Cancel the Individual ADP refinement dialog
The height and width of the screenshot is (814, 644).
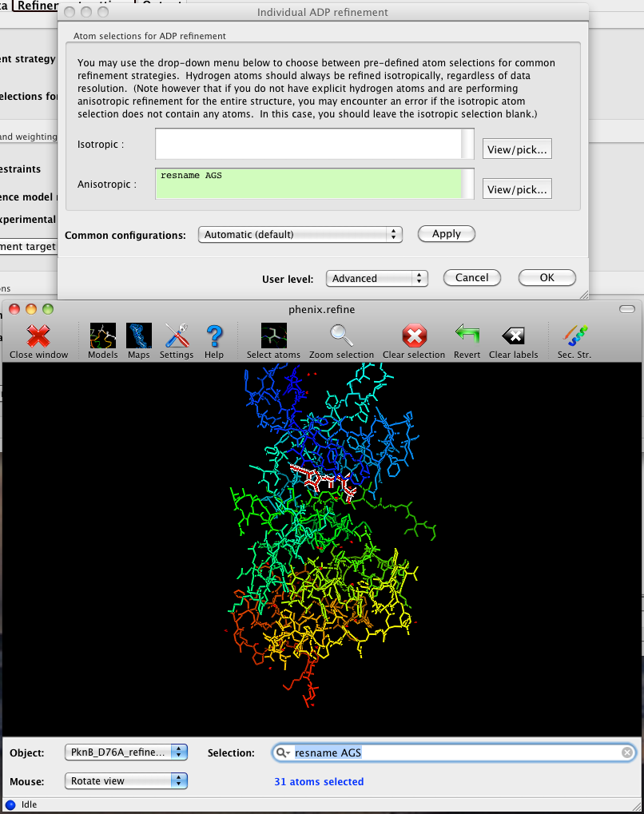(x=471, y=278)
